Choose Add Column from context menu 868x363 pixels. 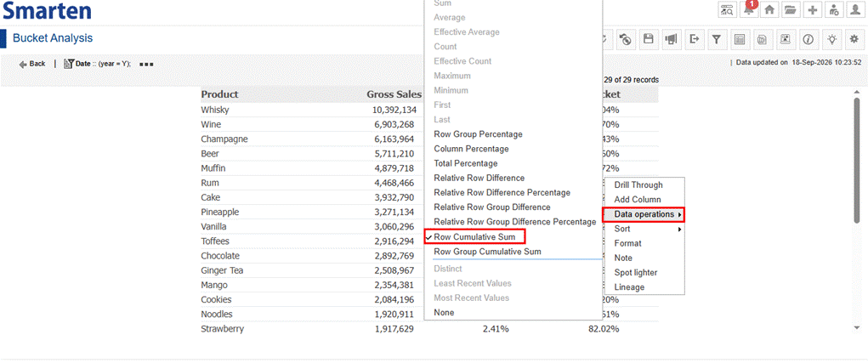[x=637, y=199]
